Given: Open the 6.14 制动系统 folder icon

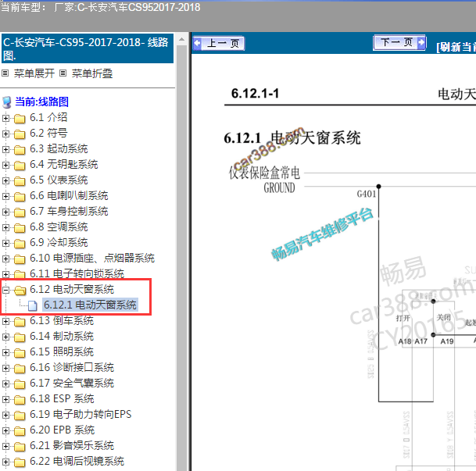Looking at the screenshot, I should coord(20,337).
